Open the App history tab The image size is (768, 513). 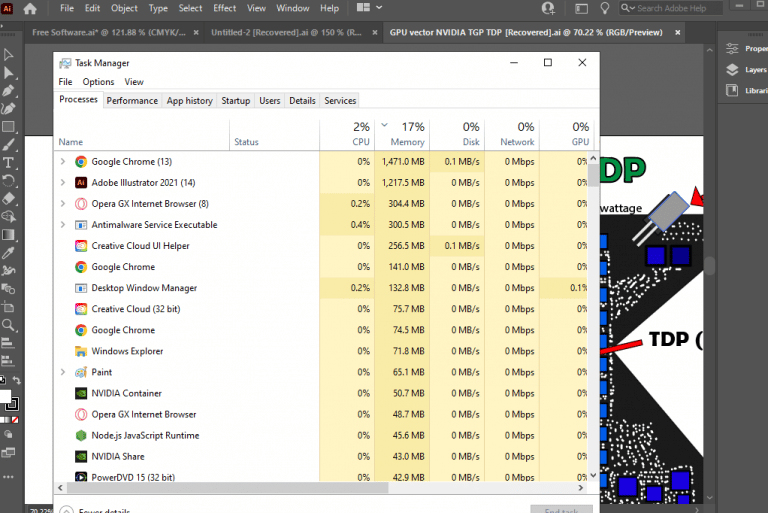(190, 100)
